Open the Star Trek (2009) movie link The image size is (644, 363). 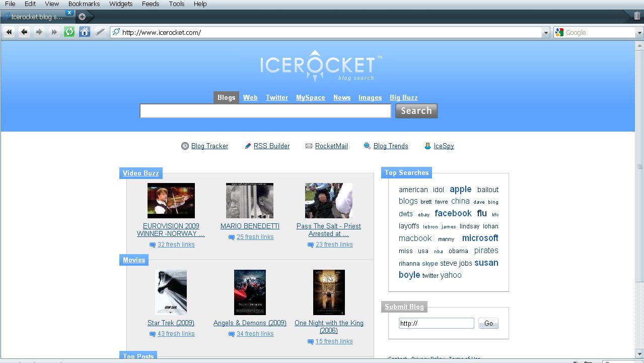point(171,323)
